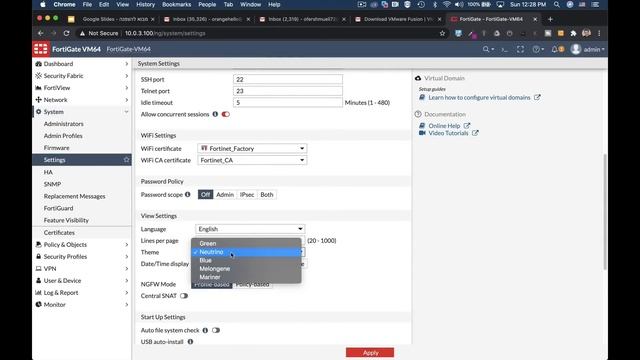
Task: Toggle the Central SNAT switch
Action: click(184, 296)
